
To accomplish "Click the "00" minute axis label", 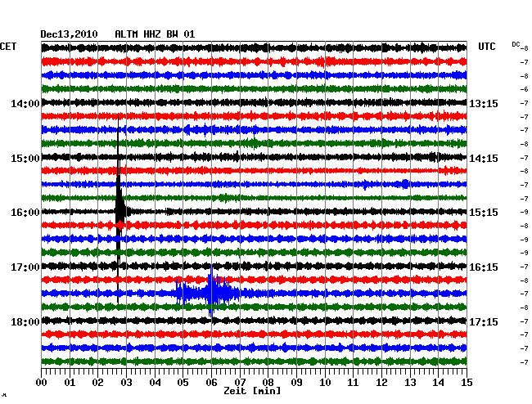I will click(x=42, y=382).
